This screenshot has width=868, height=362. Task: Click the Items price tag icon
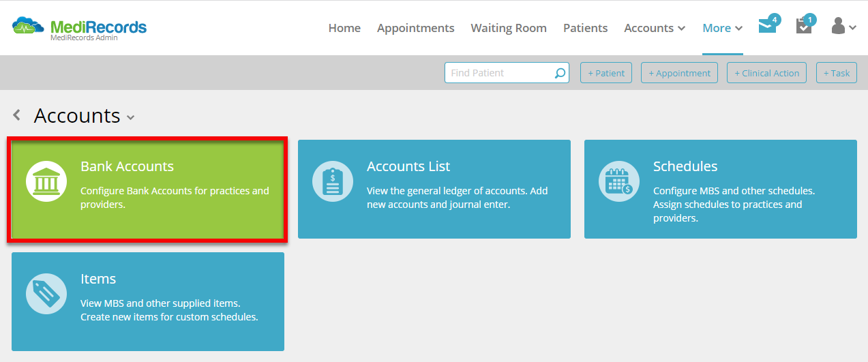click(46, 293)
